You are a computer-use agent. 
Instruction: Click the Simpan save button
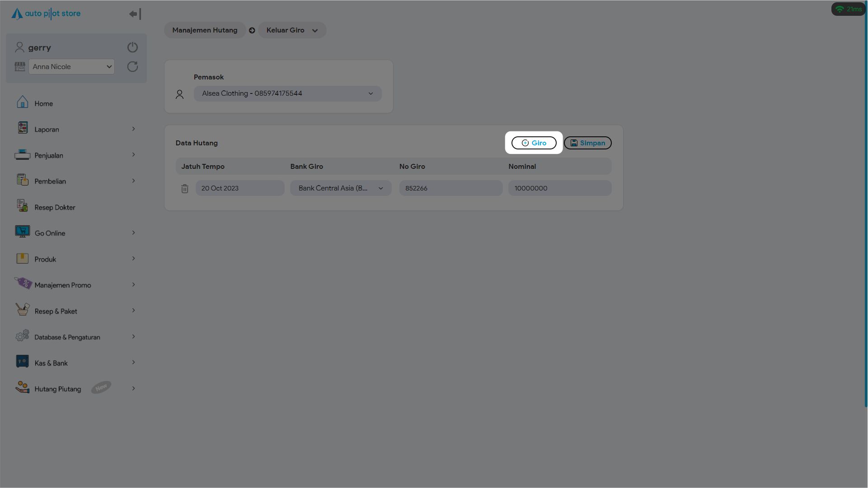tap(587, 143)
